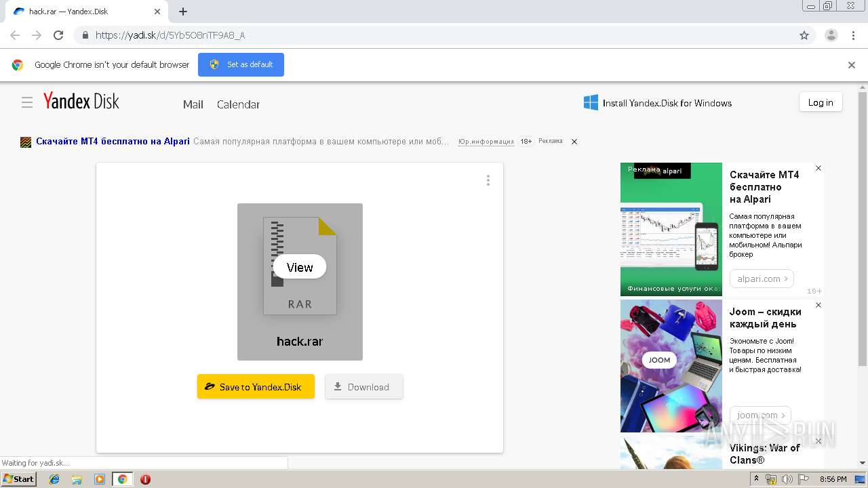Open the Mail link
Viewport: 868px width, 488px height.
point(193,104)
